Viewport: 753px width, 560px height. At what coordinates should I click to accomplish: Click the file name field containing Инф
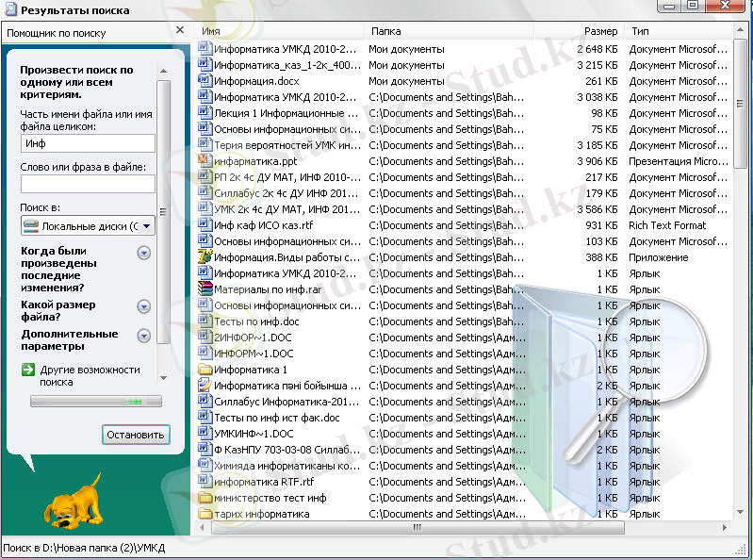pos(88,143)
